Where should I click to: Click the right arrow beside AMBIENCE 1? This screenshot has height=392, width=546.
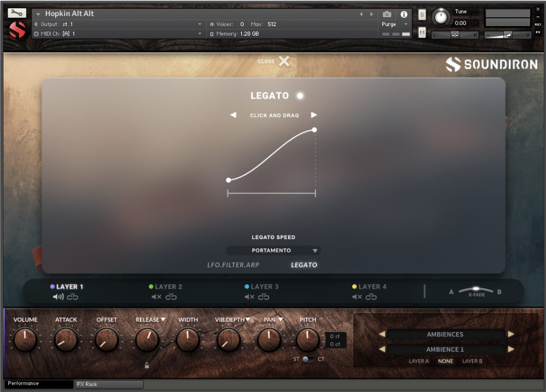[x=512, y=349]
